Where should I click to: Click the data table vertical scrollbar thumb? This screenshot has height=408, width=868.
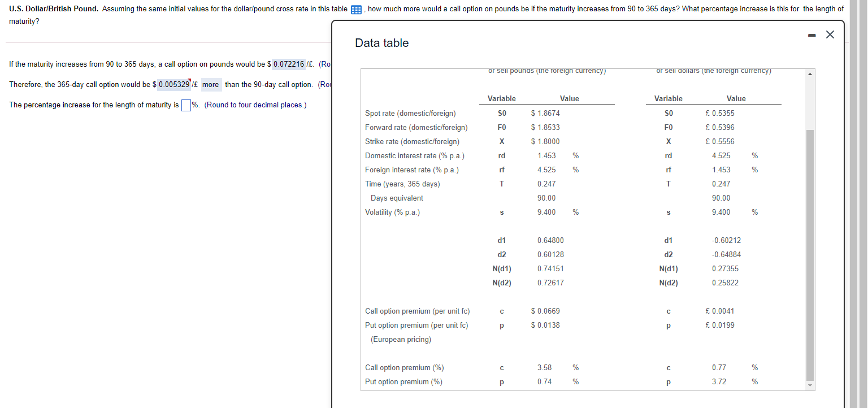pos(810,255)
